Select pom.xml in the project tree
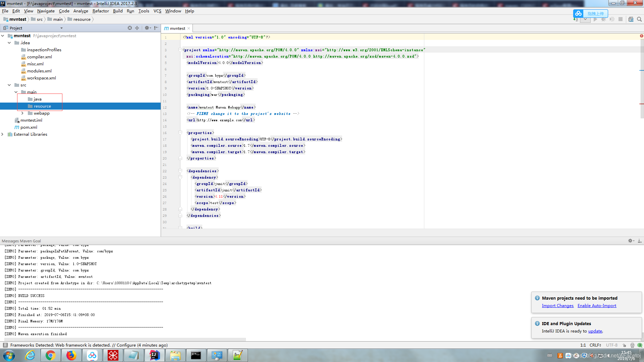This screenshot has width=644, height=362. 29,127
